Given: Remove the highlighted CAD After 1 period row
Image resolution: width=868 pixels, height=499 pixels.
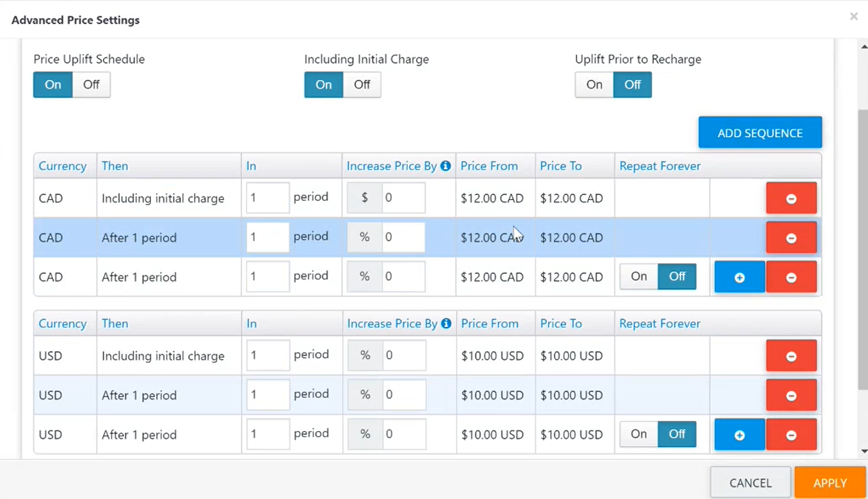Looking at the screenshot, I should [791, 238].
